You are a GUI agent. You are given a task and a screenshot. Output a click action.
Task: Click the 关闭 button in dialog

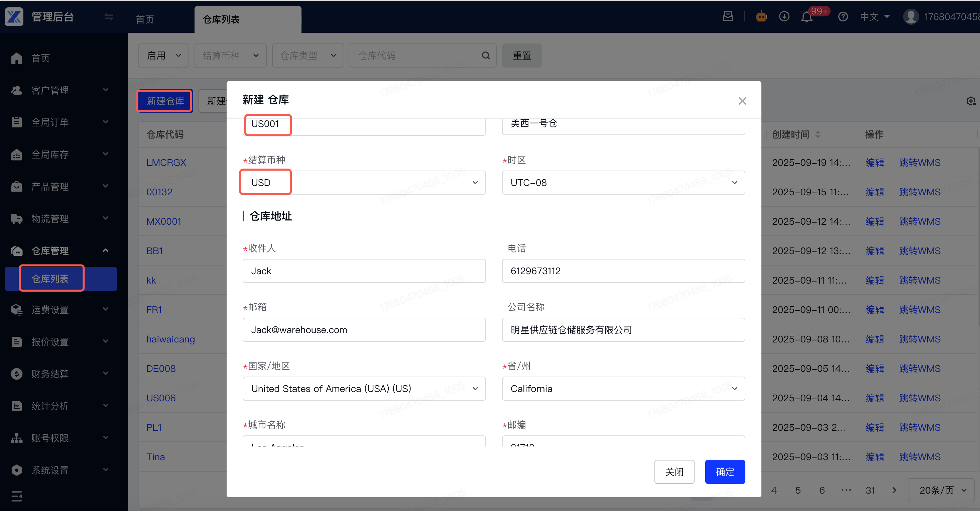(674, 472)
